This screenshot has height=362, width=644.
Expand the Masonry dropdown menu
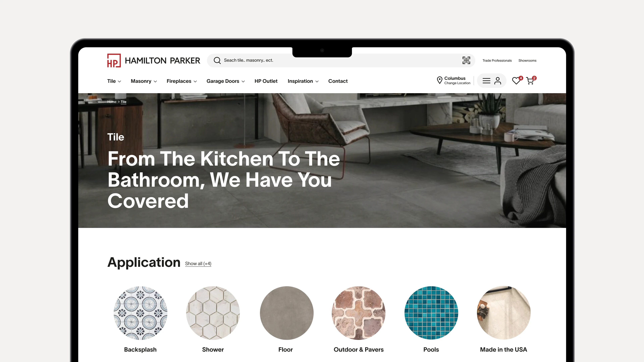pos(144,81)
